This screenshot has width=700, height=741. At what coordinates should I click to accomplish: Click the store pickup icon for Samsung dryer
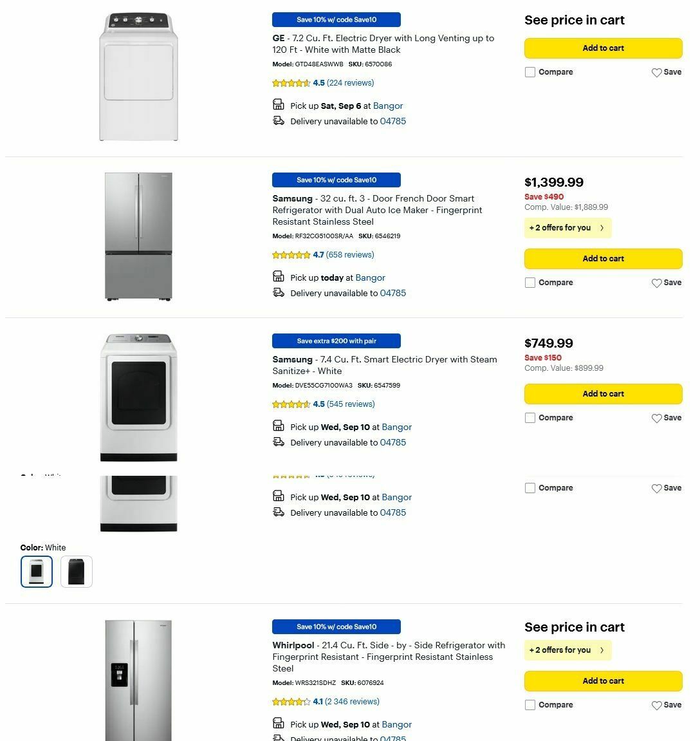point(278,426)
